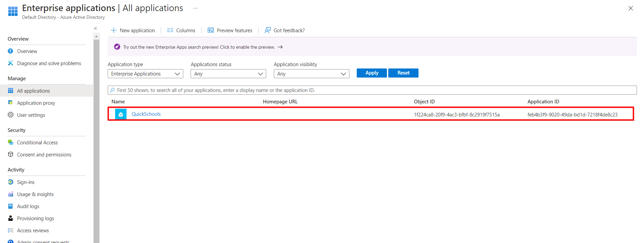Click the sidebar scrollbar up arrow
Viewport: 644px width, 243px height.
pyautogui.click(x=97, y=36)
